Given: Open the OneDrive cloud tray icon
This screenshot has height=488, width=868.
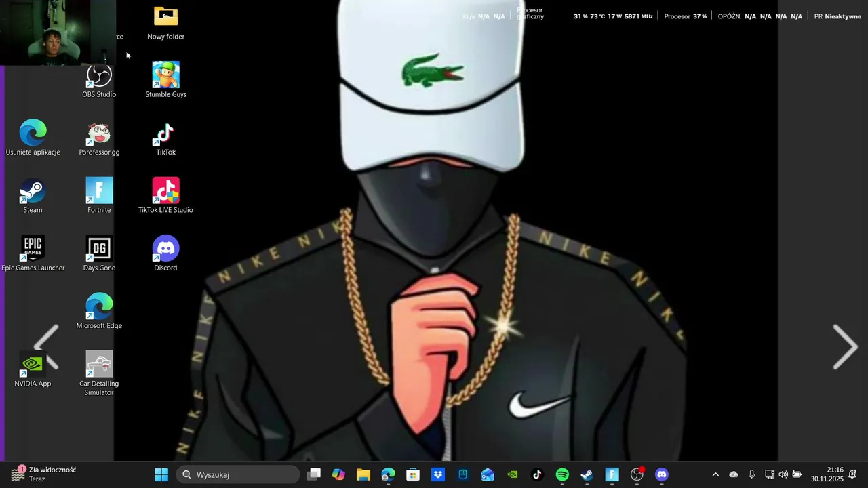Looking at the screenshot, I should [734, 474].
